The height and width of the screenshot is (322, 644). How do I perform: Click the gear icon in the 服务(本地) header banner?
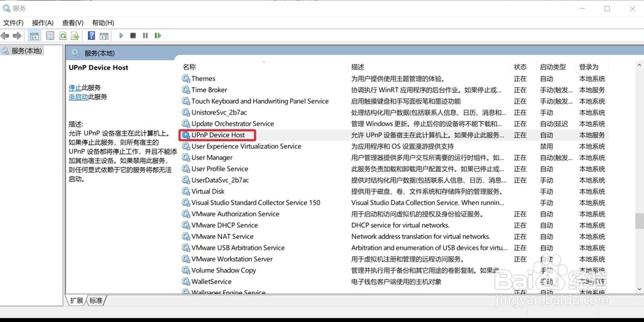point(75,53)
